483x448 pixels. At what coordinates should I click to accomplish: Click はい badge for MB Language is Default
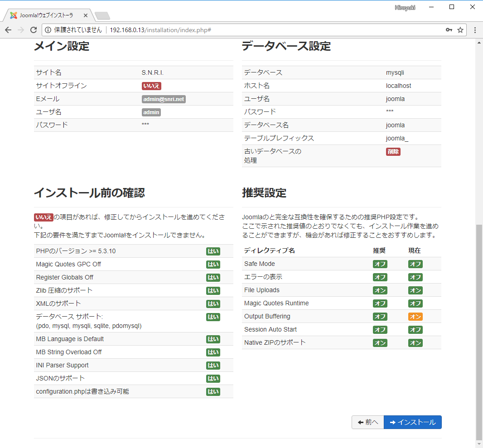[x=213, y=339]
